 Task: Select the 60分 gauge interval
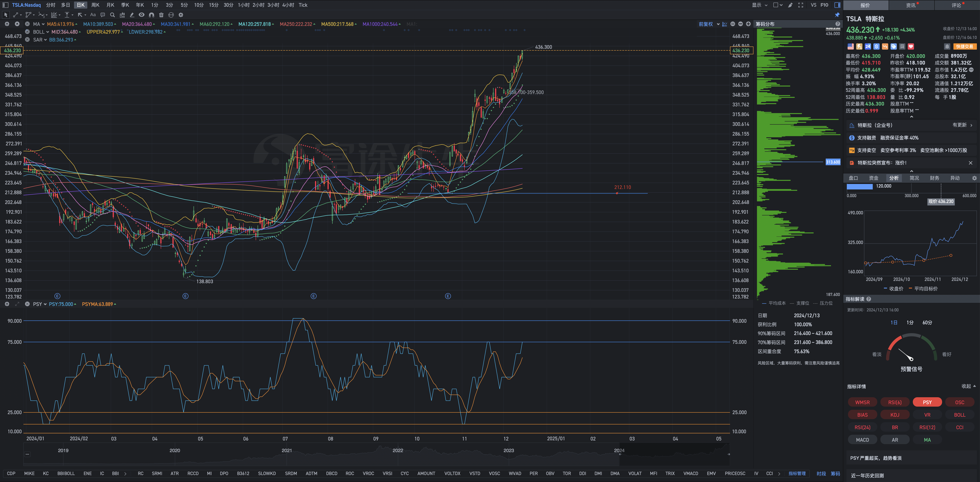coord(927,323)
